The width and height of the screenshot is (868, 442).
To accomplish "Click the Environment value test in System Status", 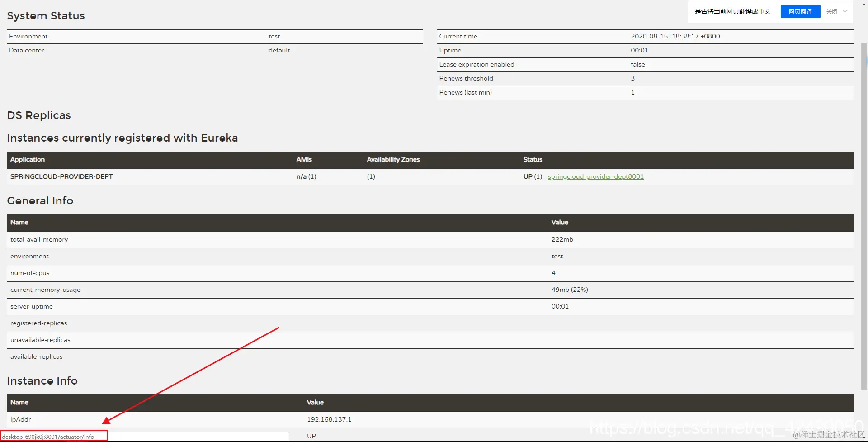I will click(274, 36).
